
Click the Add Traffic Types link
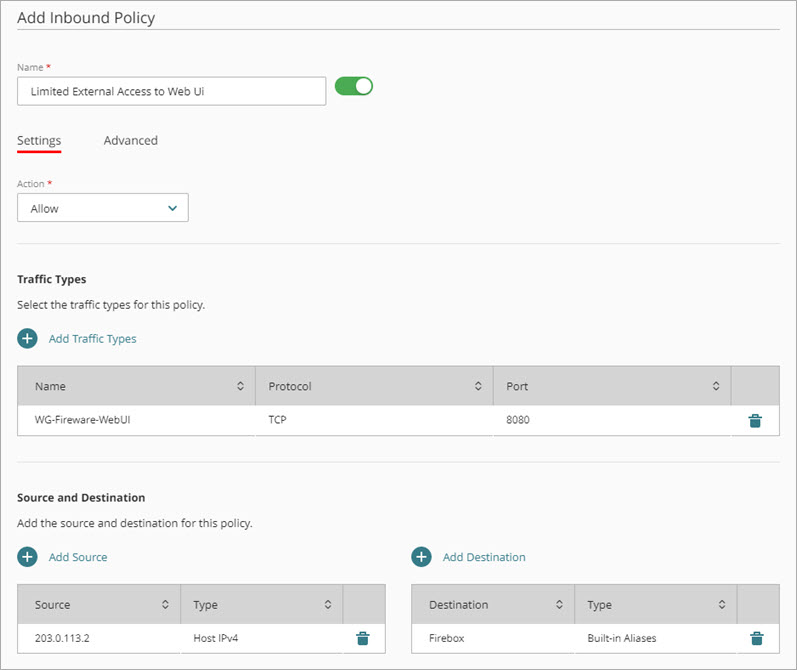point(92,338)
